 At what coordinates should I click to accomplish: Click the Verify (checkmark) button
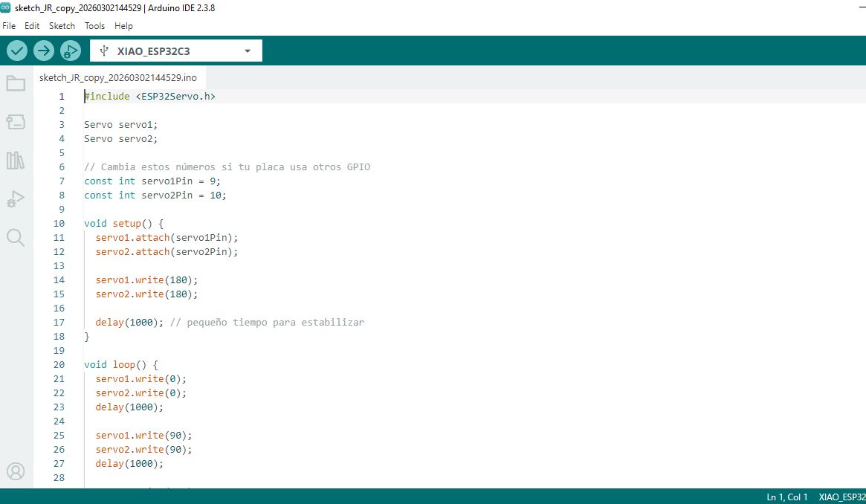coord(16,50)
